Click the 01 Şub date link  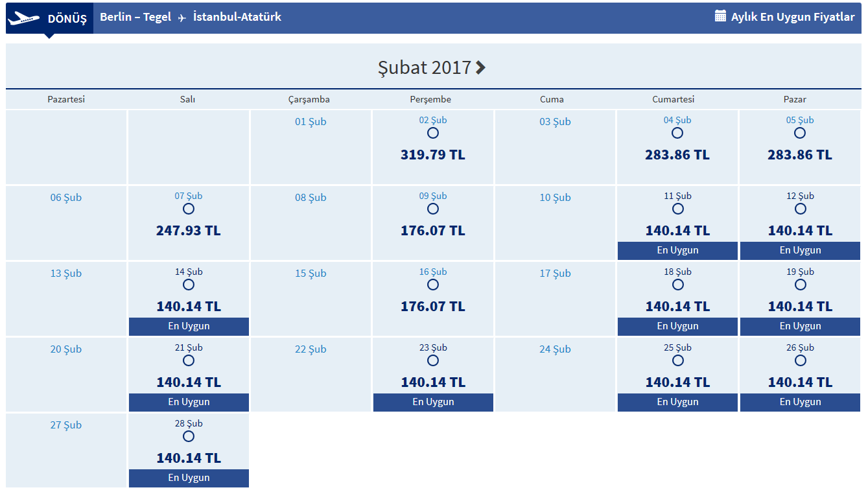tap(311, 122)
